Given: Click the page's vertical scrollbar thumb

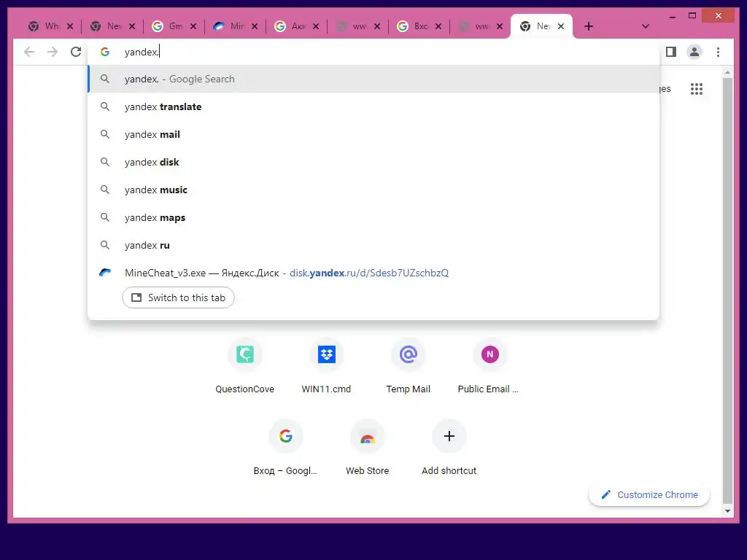Looking at the screenshot, I should pos(727,290).
